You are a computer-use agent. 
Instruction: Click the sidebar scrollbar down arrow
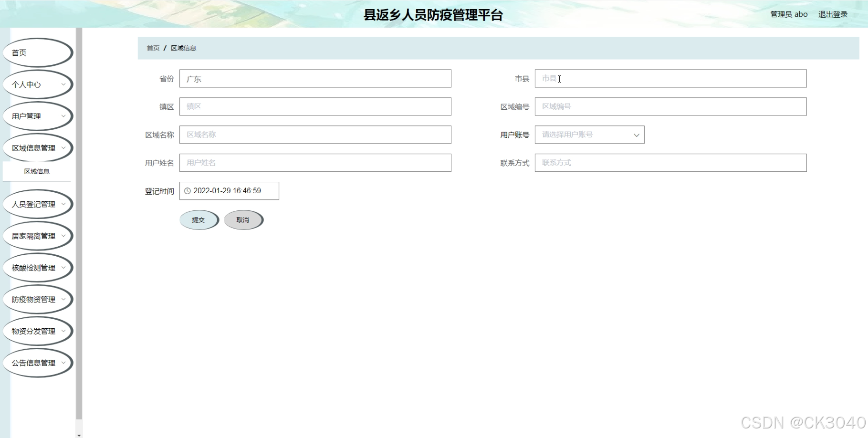tap(79, 435)
